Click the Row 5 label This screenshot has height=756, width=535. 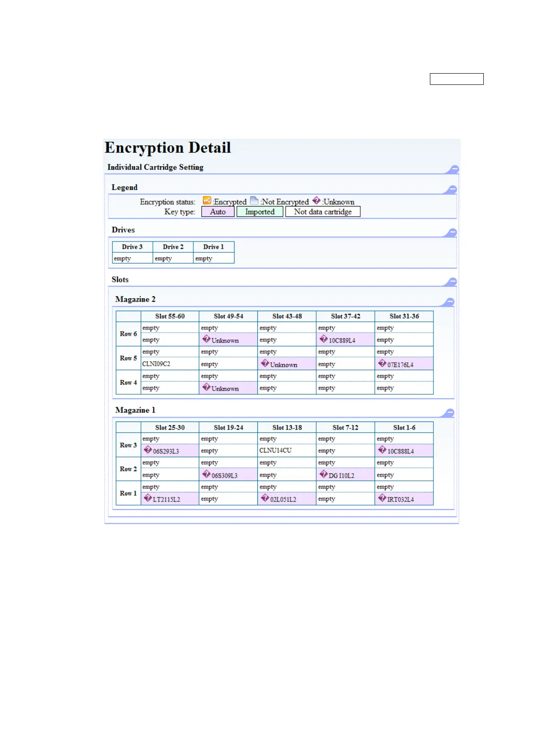pyautogui.click(x=128, y=358)
